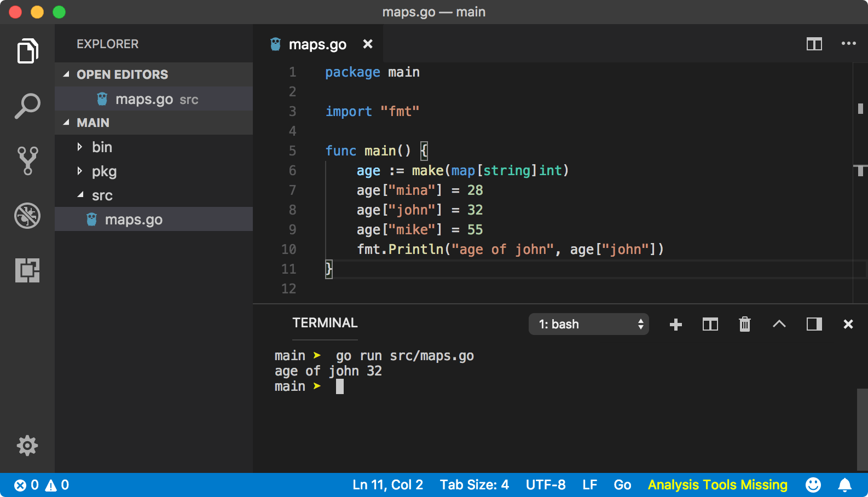This screenshot has height=497, width=868.
Task: Change file encoding via UTF-8
Action: [x=546, y=485]
